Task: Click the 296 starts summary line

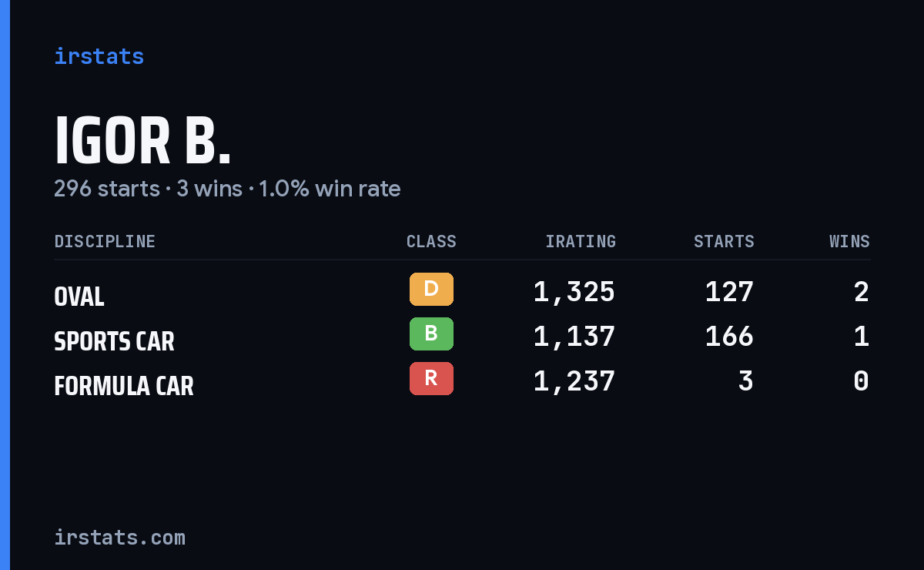Action: click(x=227, y=189)
